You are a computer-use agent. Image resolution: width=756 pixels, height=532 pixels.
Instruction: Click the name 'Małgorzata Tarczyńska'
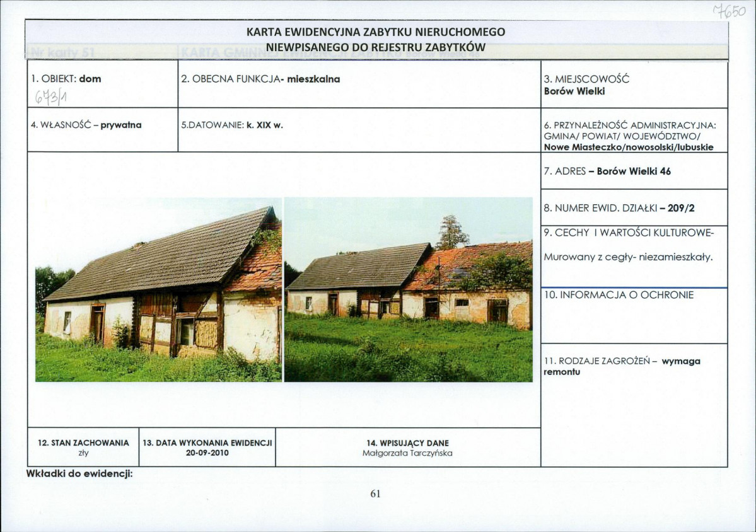(x=407, y=453)
